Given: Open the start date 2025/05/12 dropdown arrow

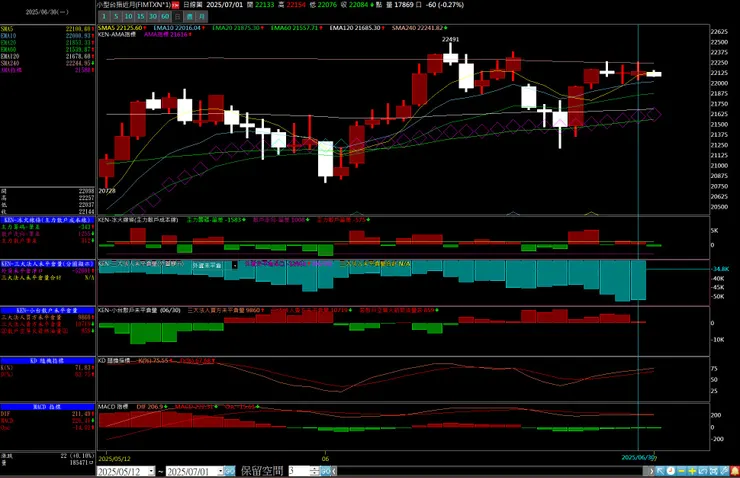Looking at the screenshot, I should pyautogui.click(x=151, y=471).
